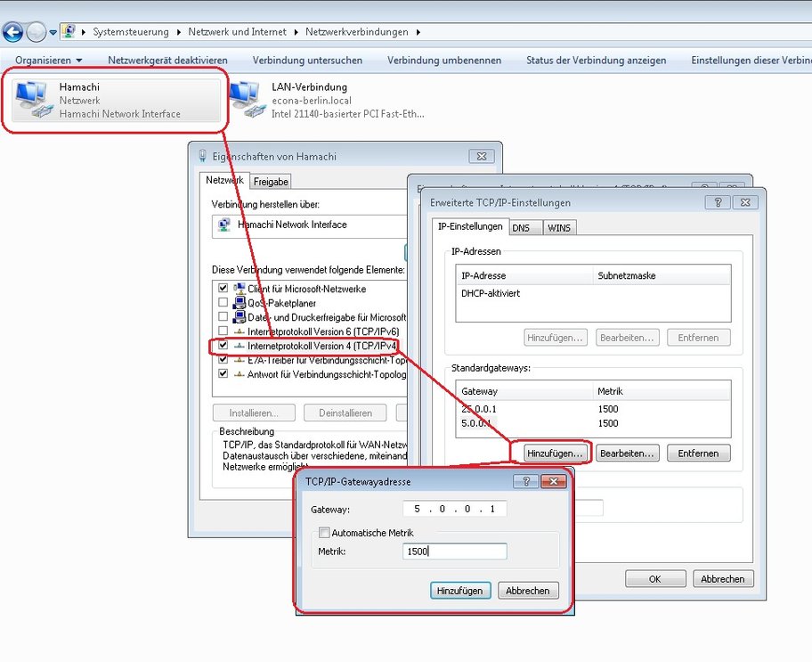Screen dimensions: 812x662
Task: Open the Organisieren dropdown menu
Action: pyautogui.click(x=48, y=60)
